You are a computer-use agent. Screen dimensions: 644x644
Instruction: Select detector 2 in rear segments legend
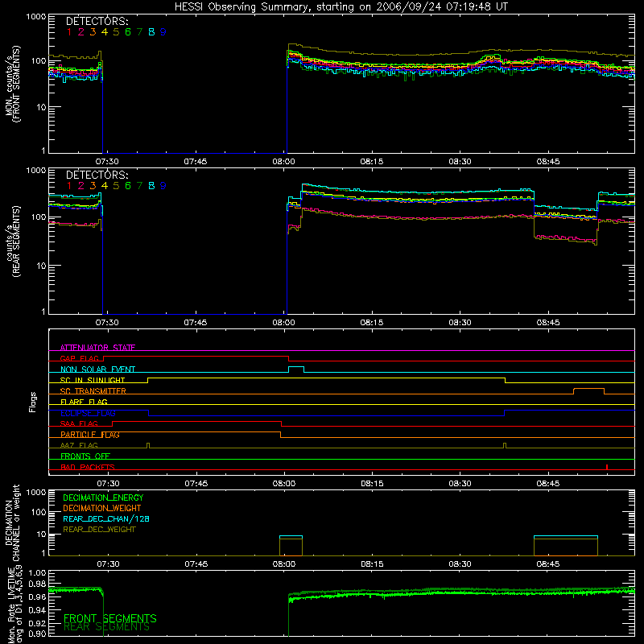[x=81, y=186]
